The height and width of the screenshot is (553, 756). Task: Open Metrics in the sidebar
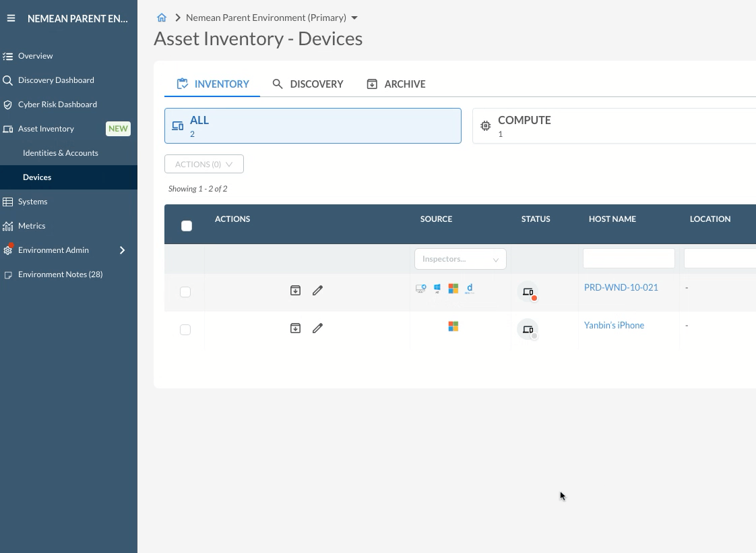32,226
